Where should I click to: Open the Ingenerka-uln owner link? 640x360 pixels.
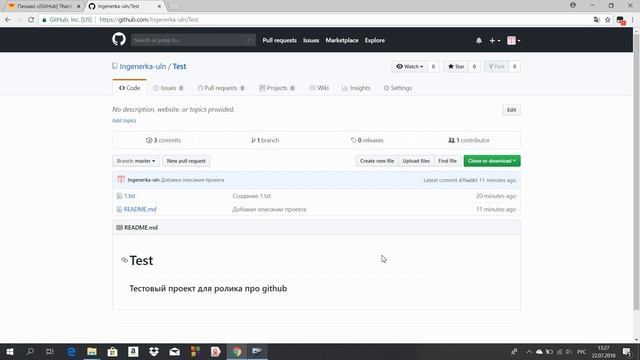click(143, 67)
